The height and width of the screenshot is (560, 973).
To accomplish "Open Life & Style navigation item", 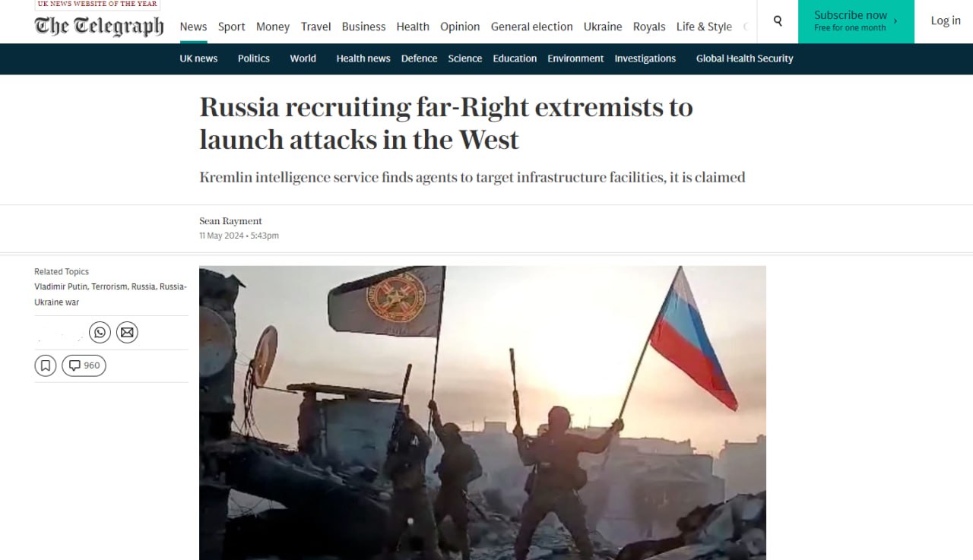I will click(x=704, y=27).
